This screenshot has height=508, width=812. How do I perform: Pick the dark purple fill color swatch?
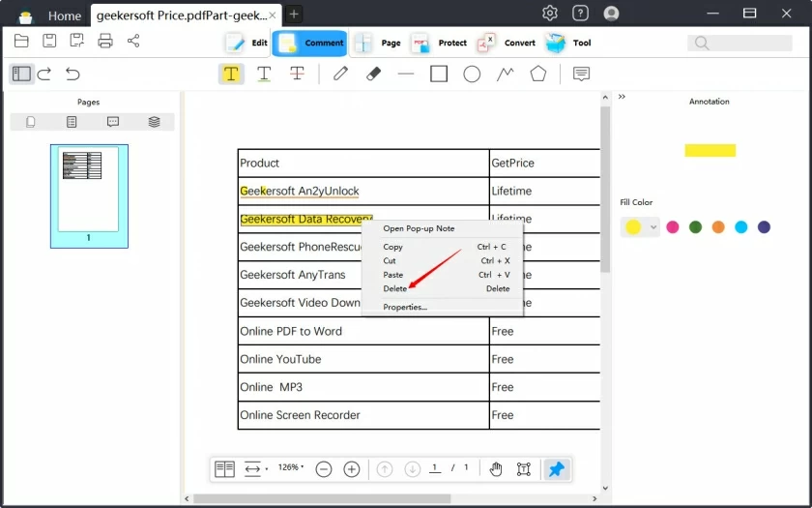pyautogui.click(x=764, y=227)
